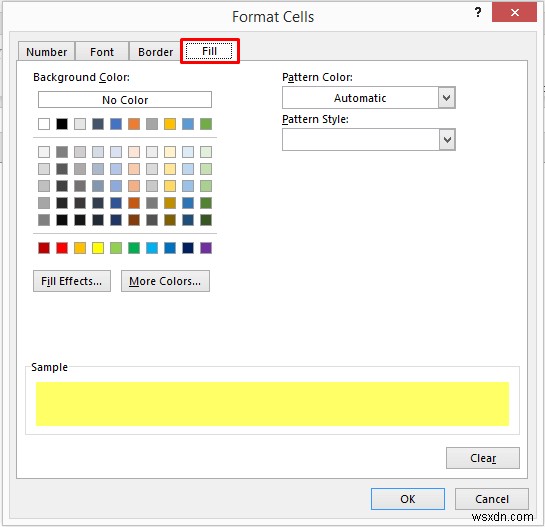Select the Fill tab

coord(210,51)
